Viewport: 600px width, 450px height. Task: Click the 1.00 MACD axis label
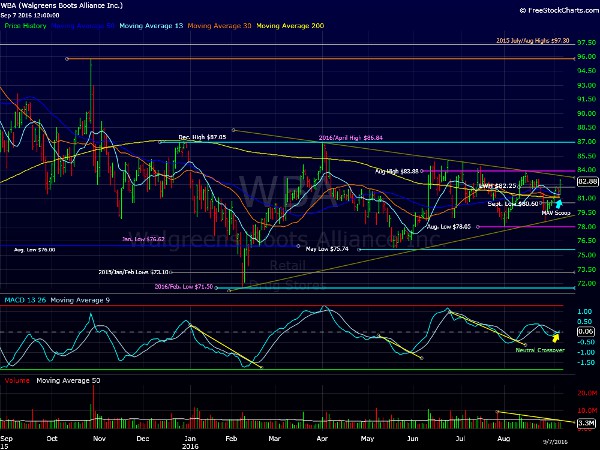585,311
